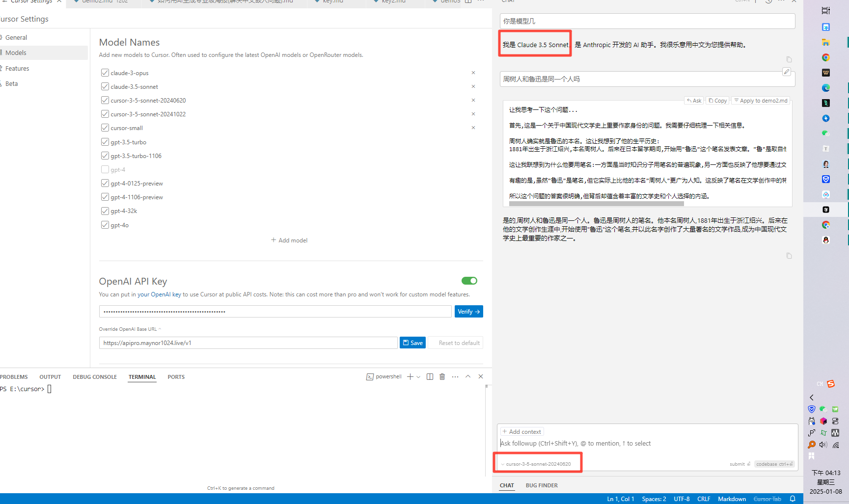The width and height of the screenshot is (849, 504).
Task: Open WPS Office from the taskbar
Action: pyautogui.click(x=826, y=73)
